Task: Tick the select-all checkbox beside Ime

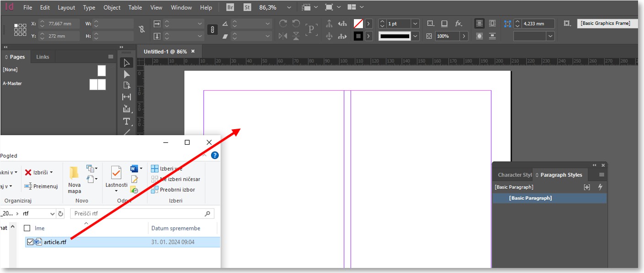Action: coord(27,228)
